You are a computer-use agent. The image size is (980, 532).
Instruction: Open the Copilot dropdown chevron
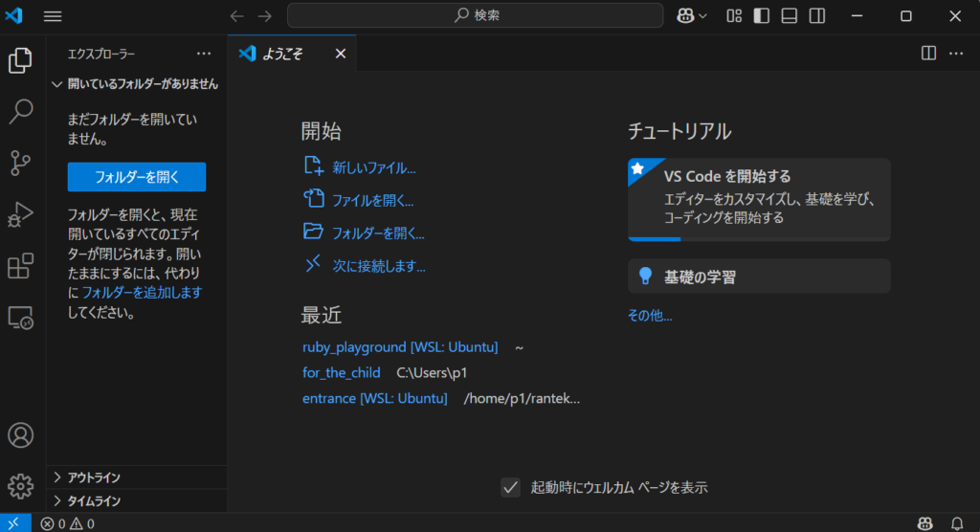click(702, 16)
